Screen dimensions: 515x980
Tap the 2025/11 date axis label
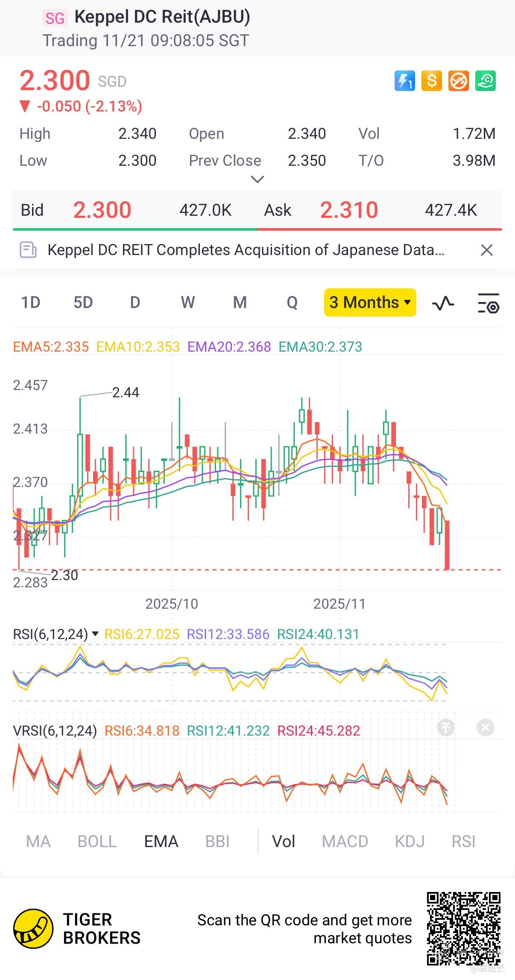(x=339, y=604)
